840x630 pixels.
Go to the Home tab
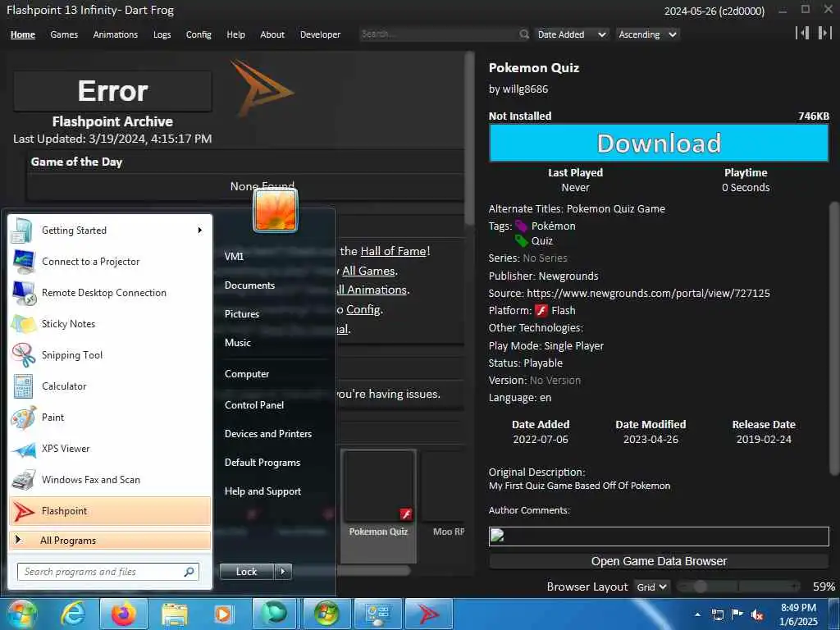coord(23,34)
